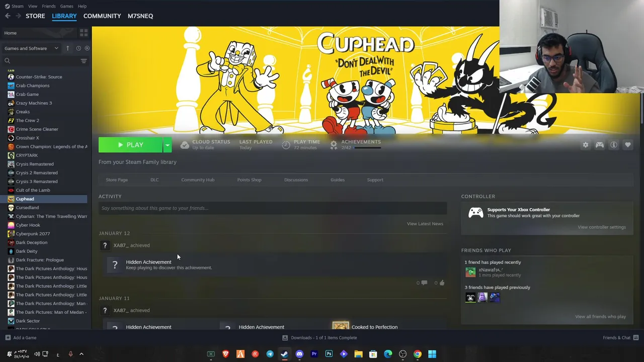Click the thumbs-up icon on January 12 post
Screen dimensions: 644x362
pos(442,283)
